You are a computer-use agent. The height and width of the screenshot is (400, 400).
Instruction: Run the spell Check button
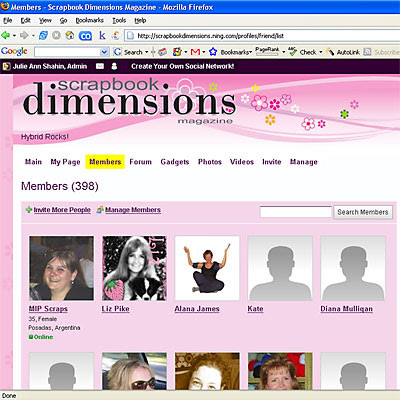pos(302,52)
